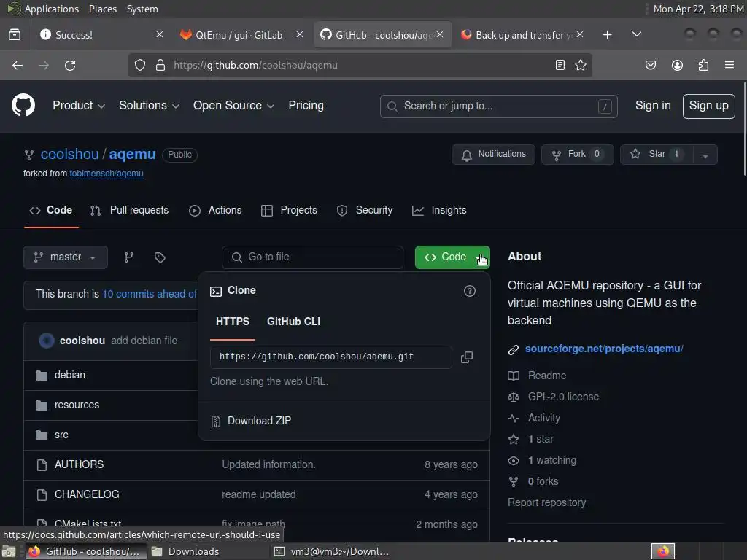Image resolution: width=747 pixels, height=560 pixels.
Task: Toggle the green Code dropdown button
Action: click(x=452, y=257)
